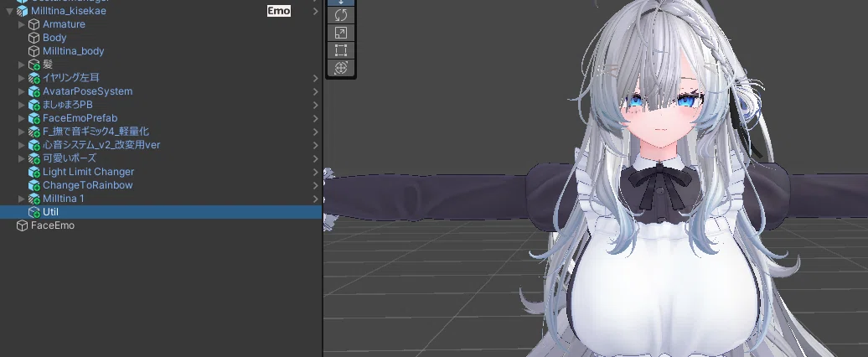Select the Rect tool in the scene toolbar
The width and height of the screenshot is (868, 357).
[x=341, y=50]
